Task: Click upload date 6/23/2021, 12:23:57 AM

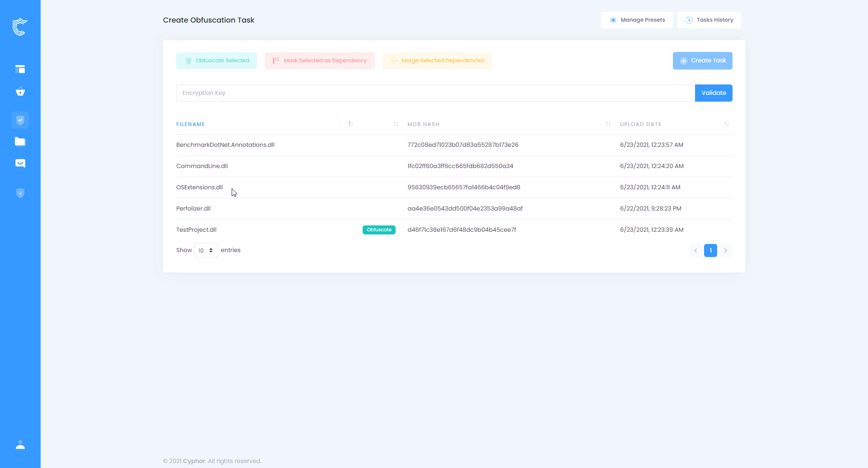Action: pos(652,145)
